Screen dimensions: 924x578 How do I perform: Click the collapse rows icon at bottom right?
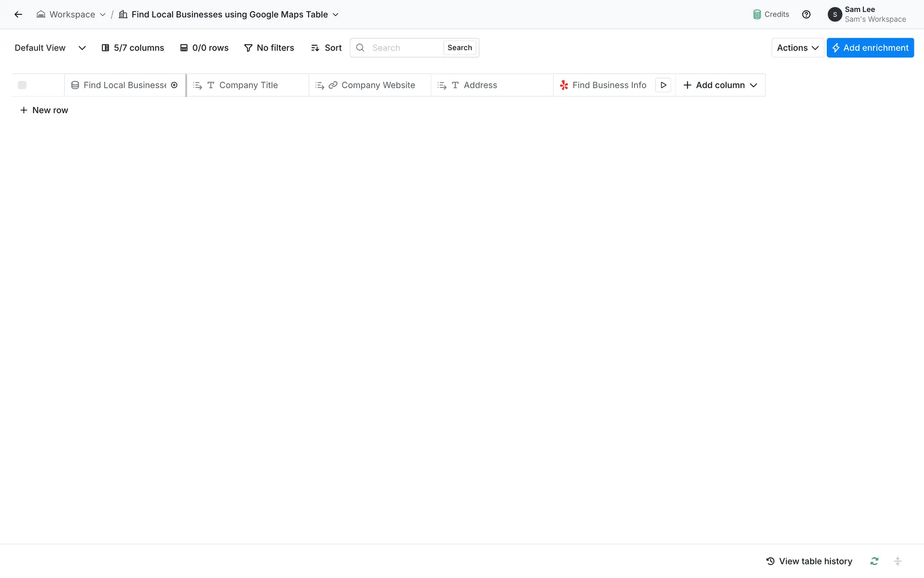(x=897, y=561)
